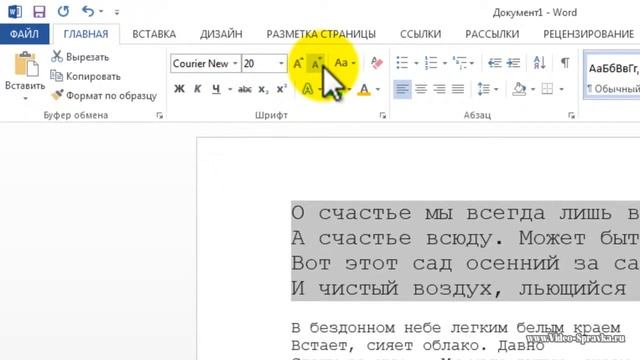Viewport: 640px width, 360px height.
Task: Align text to the right
Action: click(x=439, y=89)
